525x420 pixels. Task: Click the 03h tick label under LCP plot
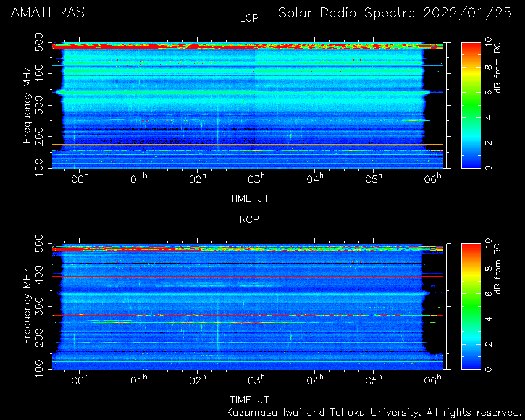click(256, 178)
